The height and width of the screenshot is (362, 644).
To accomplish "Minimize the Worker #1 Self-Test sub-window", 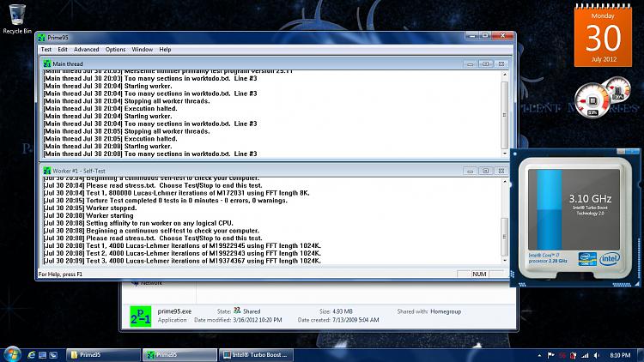I will tap(471, 172).
